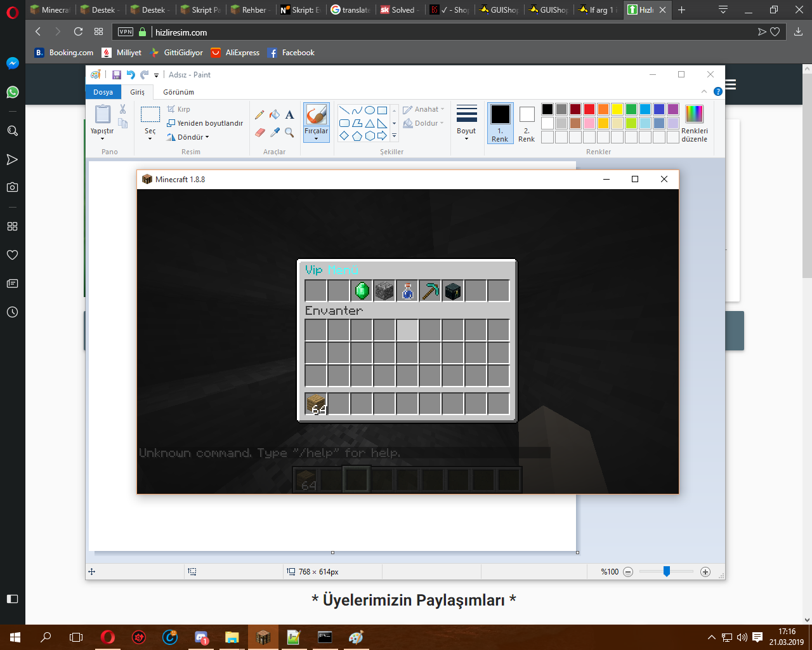Open Paint quick access toolbar dropdown

(156, 76)
